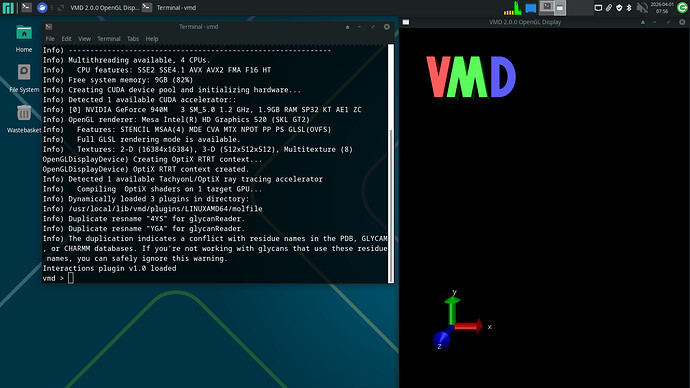Open the terminal Help menu
This screenshot has height=388, width=690.
152,39
